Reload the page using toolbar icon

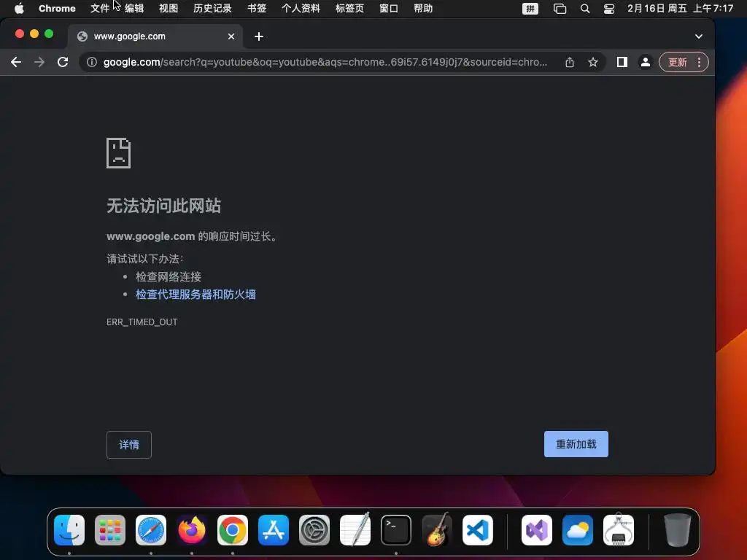tap(63, 62)
